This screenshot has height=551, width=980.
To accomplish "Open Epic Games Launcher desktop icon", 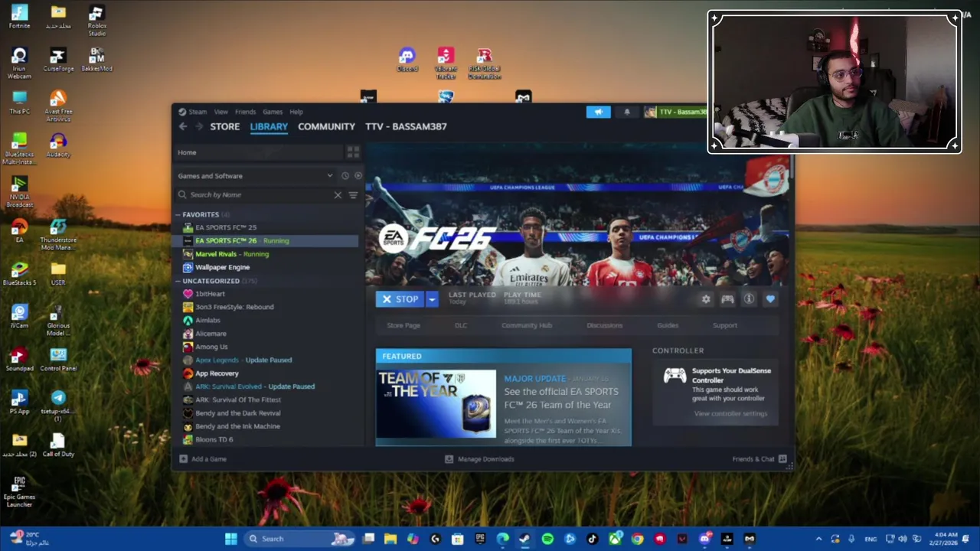I will pos(19,492).
